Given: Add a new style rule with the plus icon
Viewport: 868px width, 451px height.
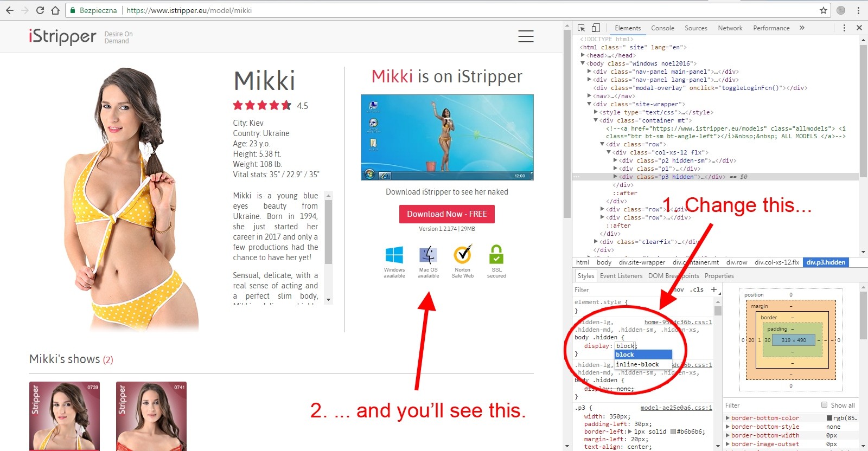Looking at the screenshot, I should pos(714,289).
